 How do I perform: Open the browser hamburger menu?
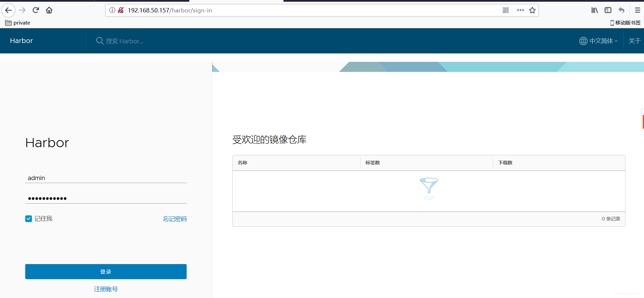coord(637,10)
